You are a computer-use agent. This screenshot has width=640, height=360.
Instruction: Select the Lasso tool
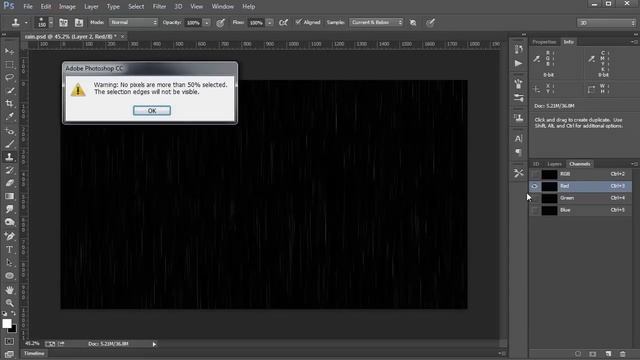(x=9, y=77)
